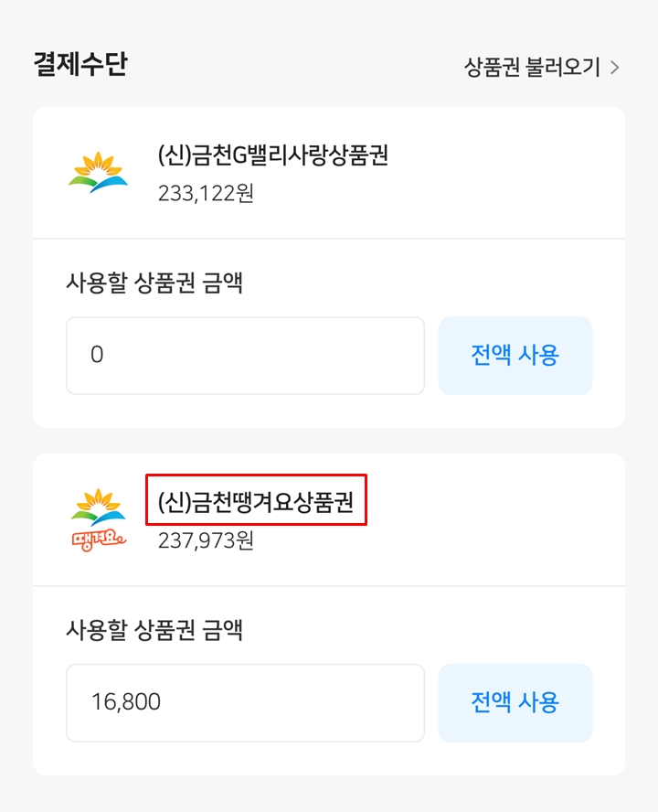658x812 pixels.
Task: Click the 결제수단 section heading
Action: click(80, 66)
